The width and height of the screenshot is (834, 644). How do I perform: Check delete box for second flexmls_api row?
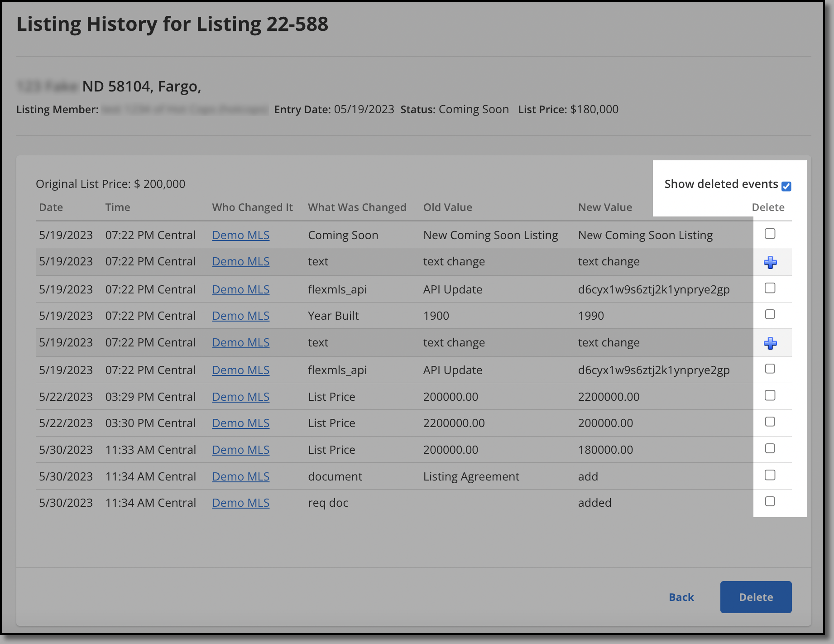[770, 369]
